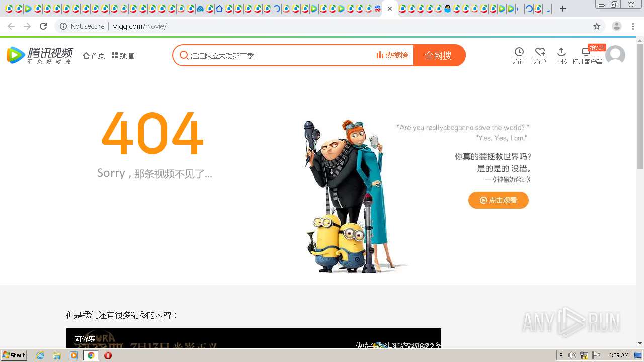
Task: Open the 频道 channels menu
Action: pyautogui.click(x=123, y=56)
